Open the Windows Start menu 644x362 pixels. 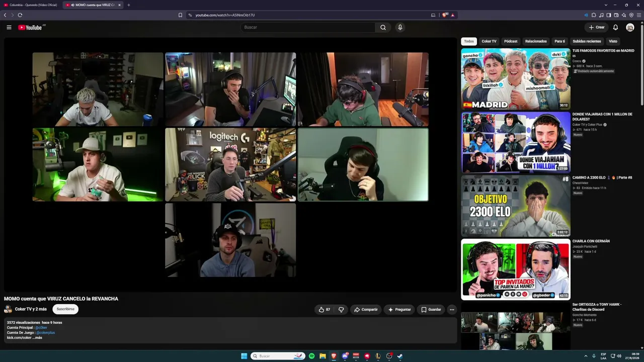coord(244,356)
